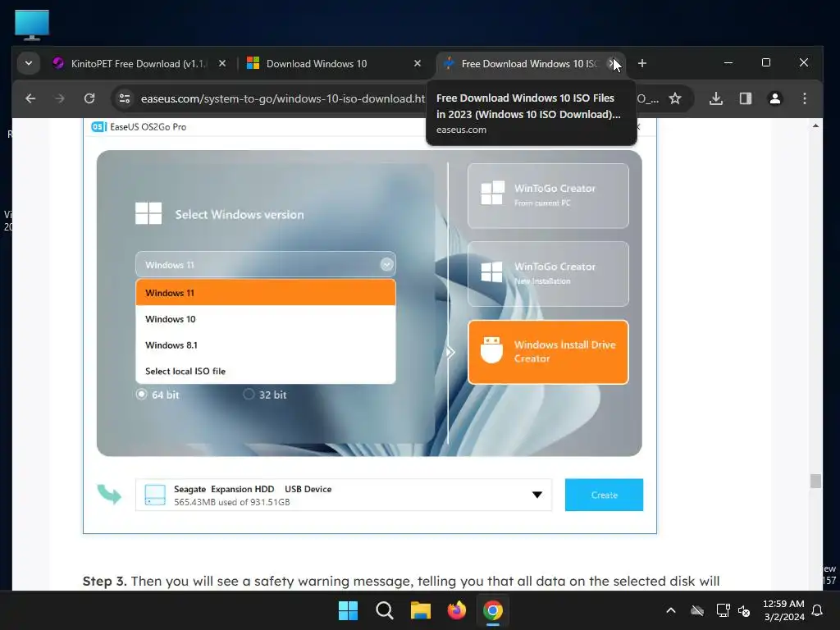Click the Chrome taskbar icon

click(493, 610)
